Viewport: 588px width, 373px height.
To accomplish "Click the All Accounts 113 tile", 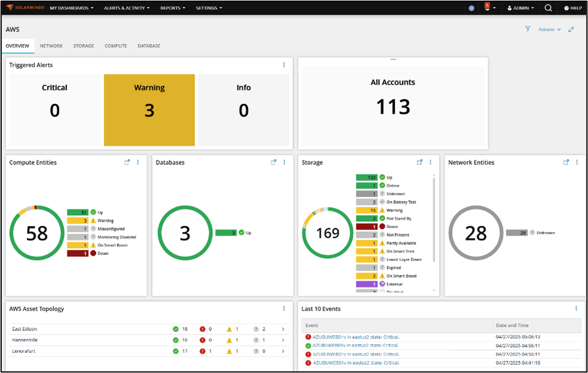I will click(393, 106).
